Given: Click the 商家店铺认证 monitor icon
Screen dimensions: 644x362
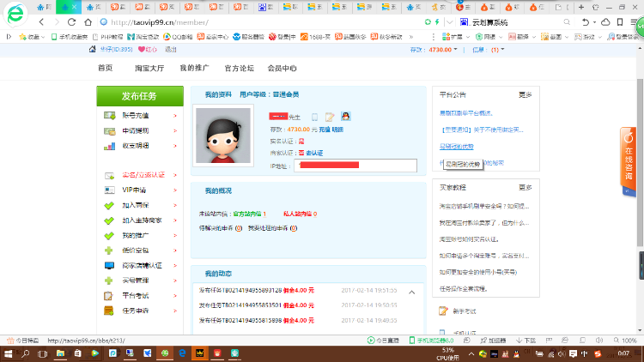Looking at the screenshot, I should pyautogui.click(x=109, y=266).
